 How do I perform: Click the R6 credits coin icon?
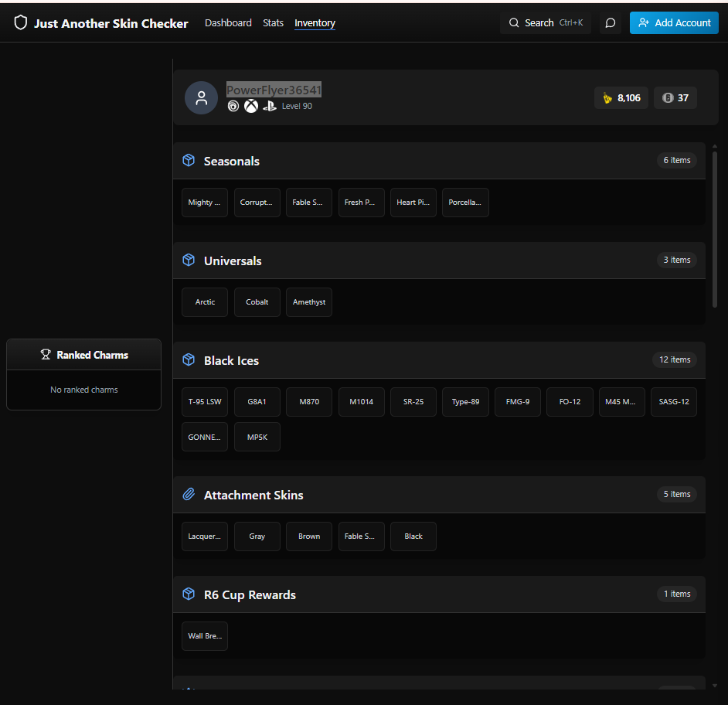click(668, 98)
